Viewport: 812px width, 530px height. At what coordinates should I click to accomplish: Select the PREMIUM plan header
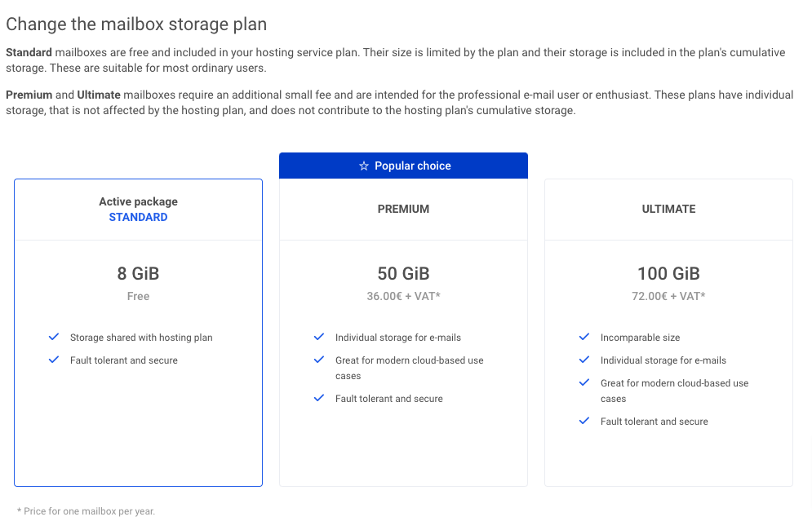[x=403, y=209]
